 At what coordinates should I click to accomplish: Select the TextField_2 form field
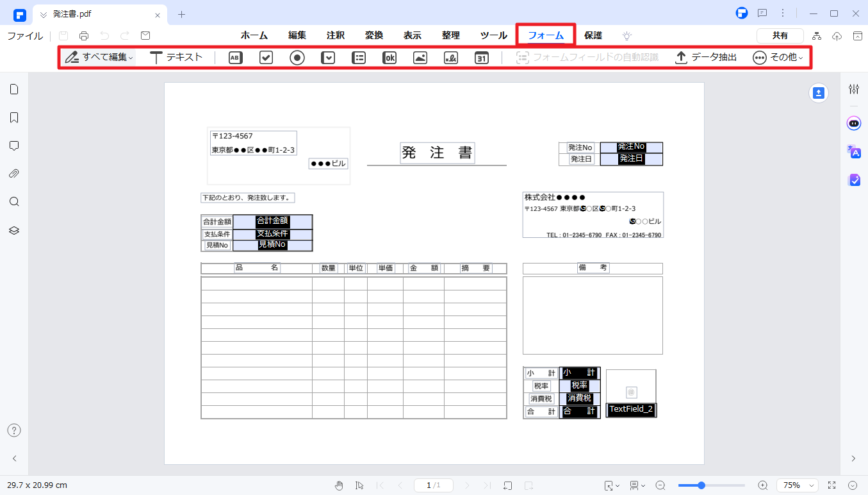631,409
